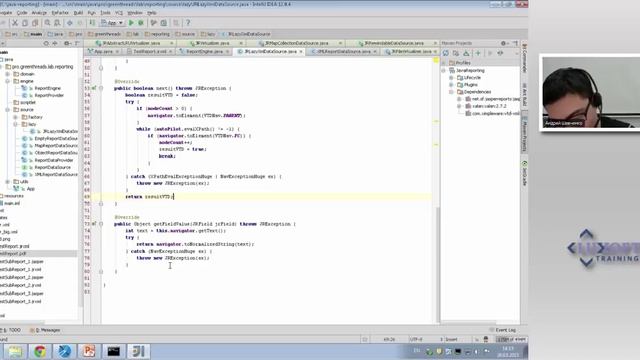This screenshot has height=360, width=640.
Task: Open Project panel gear settings
Action: click(x=67, y=43)
